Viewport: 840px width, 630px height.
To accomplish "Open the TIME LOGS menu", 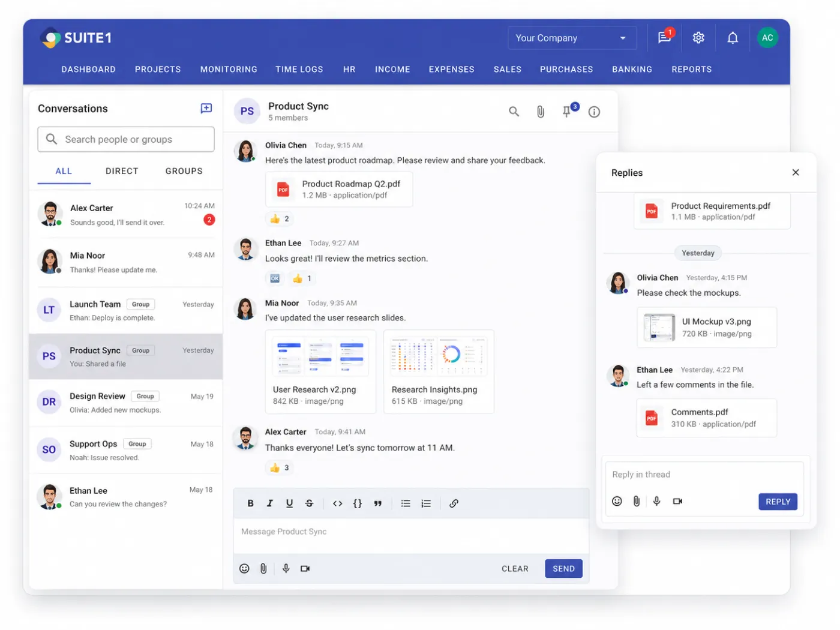I will tap(299, 70).
